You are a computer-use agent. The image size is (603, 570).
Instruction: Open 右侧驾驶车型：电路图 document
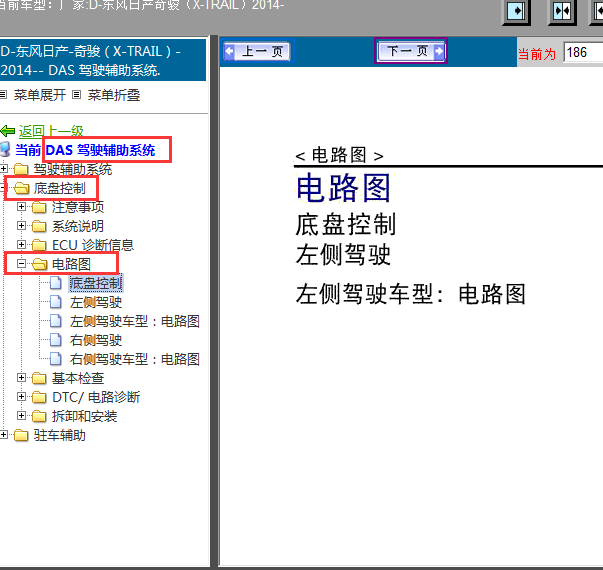(x=135, y=359)
